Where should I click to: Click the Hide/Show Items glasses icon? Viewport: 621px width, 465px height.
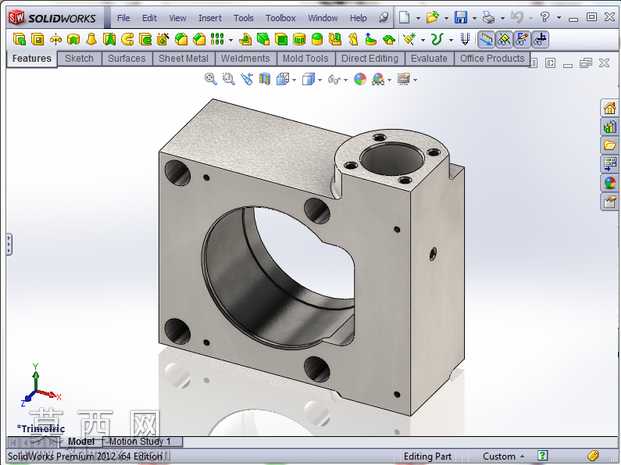click(x=334, y=80)
